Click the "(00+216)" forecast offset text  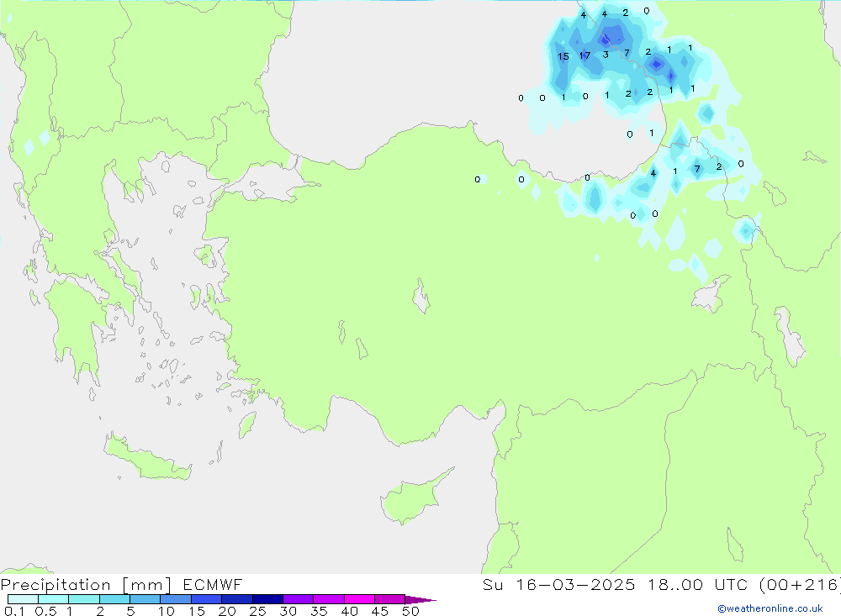click(800, 585)
